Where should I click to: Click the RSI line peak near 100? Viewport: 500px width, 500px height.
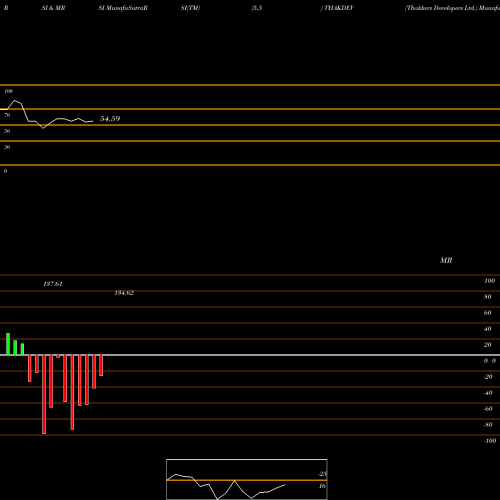click(14, 100)
